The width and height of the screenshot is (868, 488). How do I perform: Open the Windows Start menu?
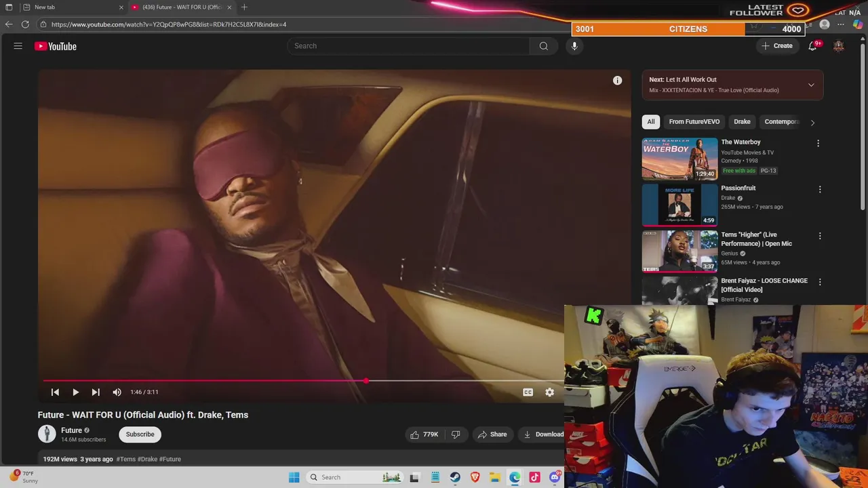pyautogui.click(x=294, y=477)
